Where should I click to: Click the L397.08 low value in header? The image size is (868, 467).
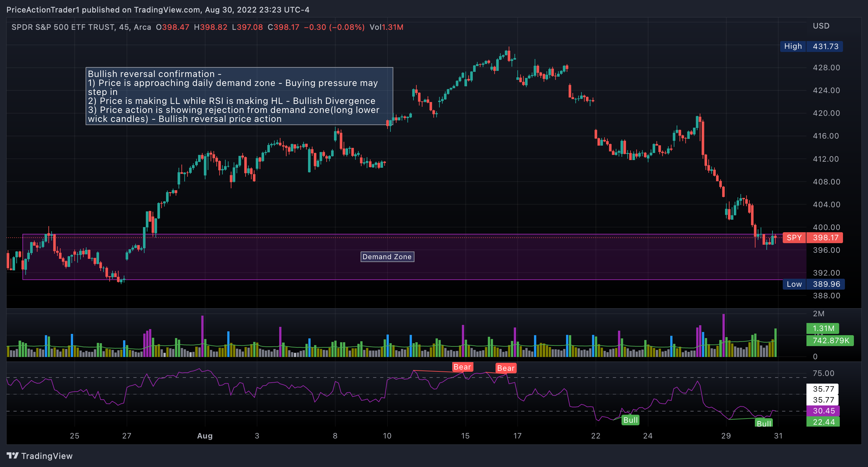tap(247, 27)
